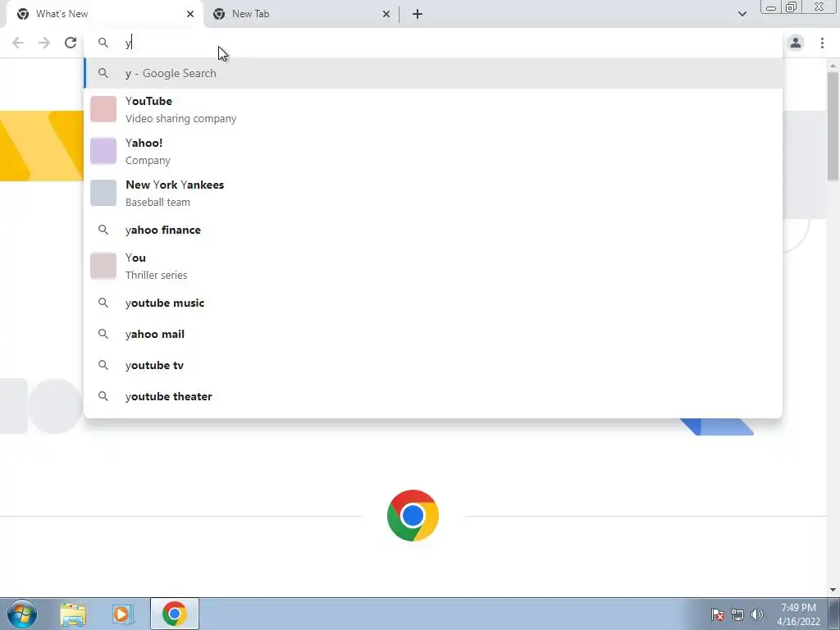Image resolution: width=840 pixels, height=630 pixels.
Task: Expand the tab search chevron
Action: tap(742, 14)
